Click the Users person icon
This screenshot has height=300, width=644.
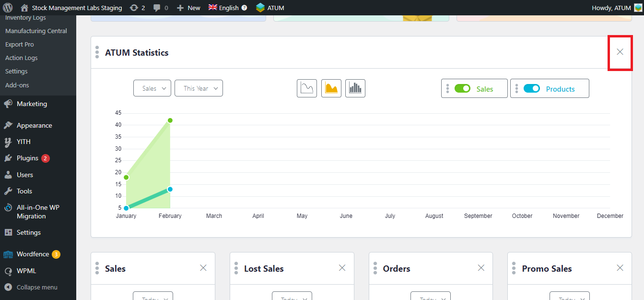(x=8, y=175)
